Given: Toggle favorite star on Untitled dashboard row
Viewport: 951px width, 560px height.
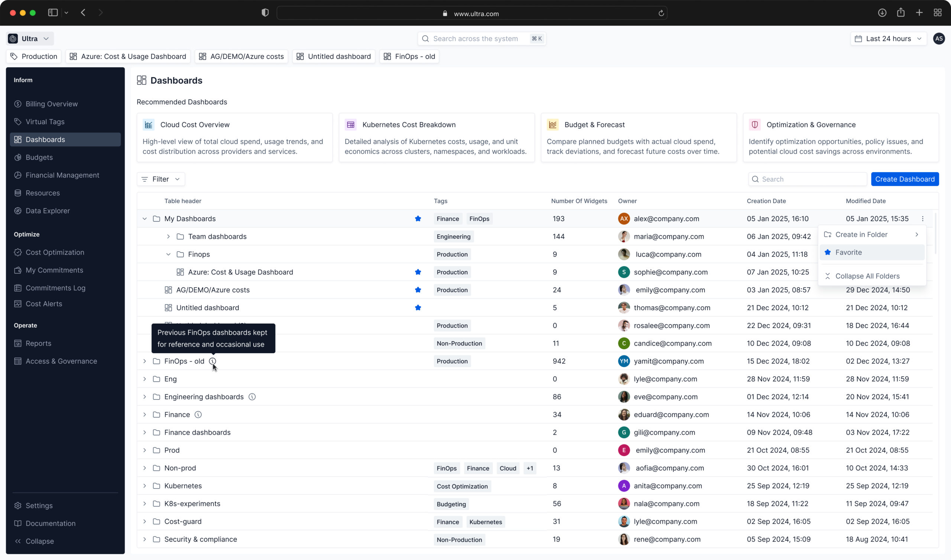Looking at the screenshot, I should 418,308.
